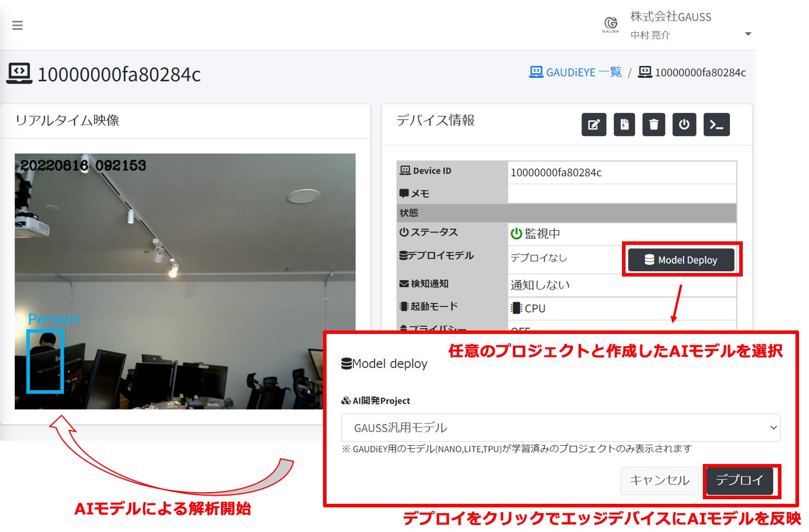
Task: Open the AI開発Project dropdown showing GAUSS汎用モデル
Action: [x=560, y=428]
